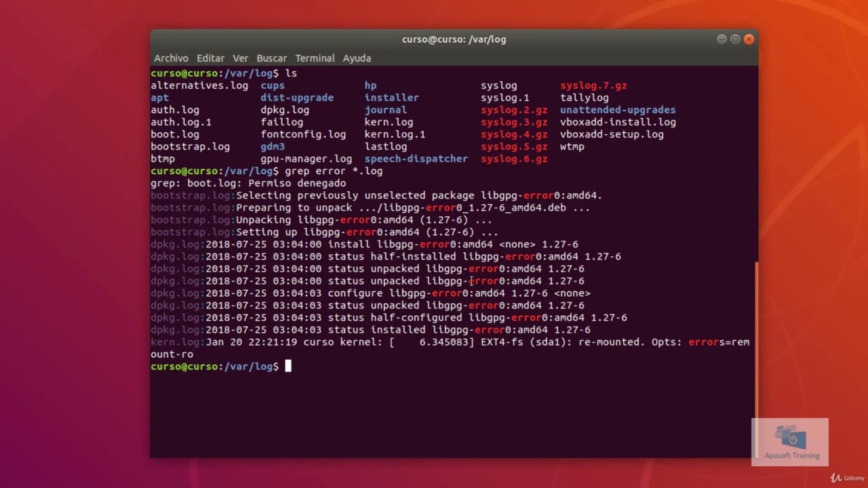Click syslog.2.gz in the listing
This screenshot has width=868, height=488.
514,110
